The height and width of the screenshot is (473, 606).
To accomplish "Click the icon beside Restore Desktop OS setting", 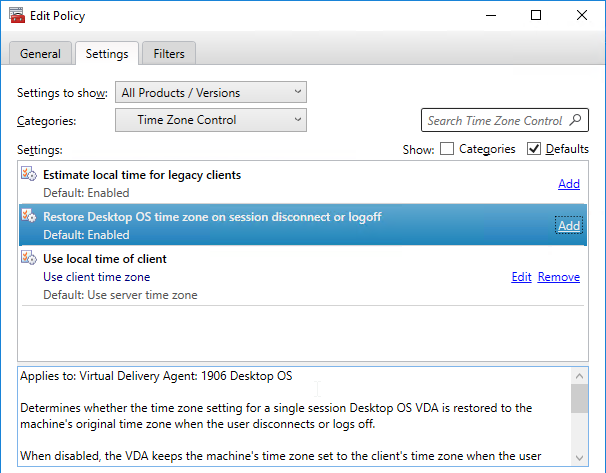I will coord(29,216).
